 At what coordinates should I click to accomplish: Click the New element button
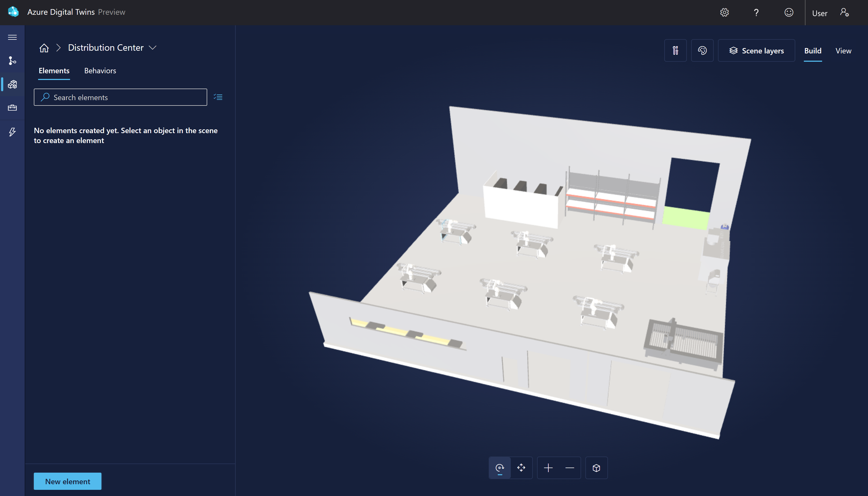[x=67, y=481]
